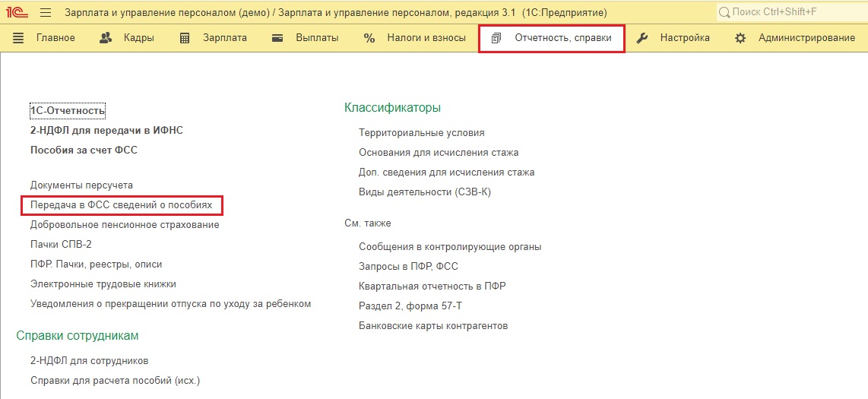Viewport: 868px width, 399px height.
Task: Open 2-НДФЛ для передачи в ИФНС
Action: click(106, 131)
